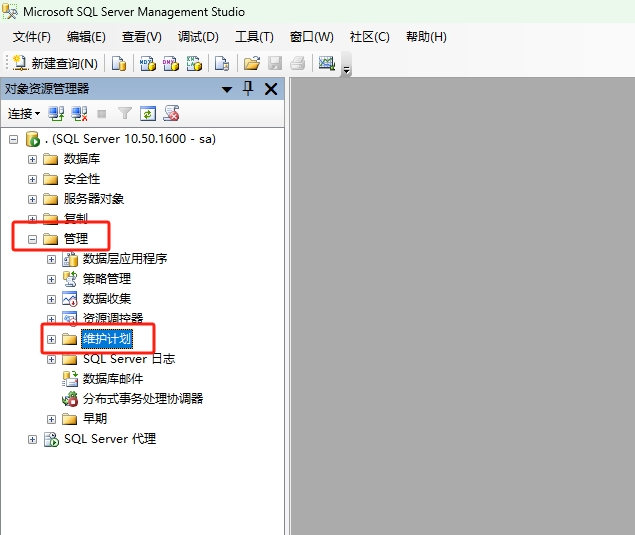Expand the 早期 folder
The image size is (635, 535).
51,420
